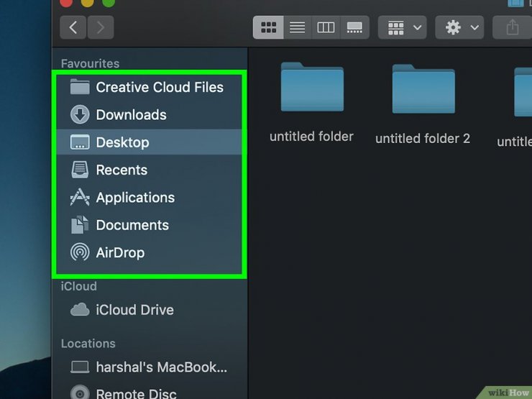Click the AirDrop icon in sidebar

click(x=80, y=252)
